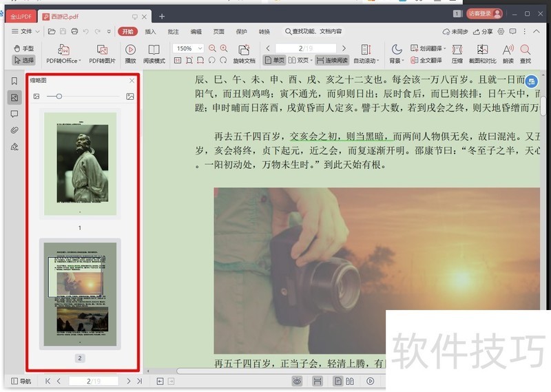This screenshot has height=392, width=551.
Task: Open the 150% zoom level dropdown
Action: (189, 48)
